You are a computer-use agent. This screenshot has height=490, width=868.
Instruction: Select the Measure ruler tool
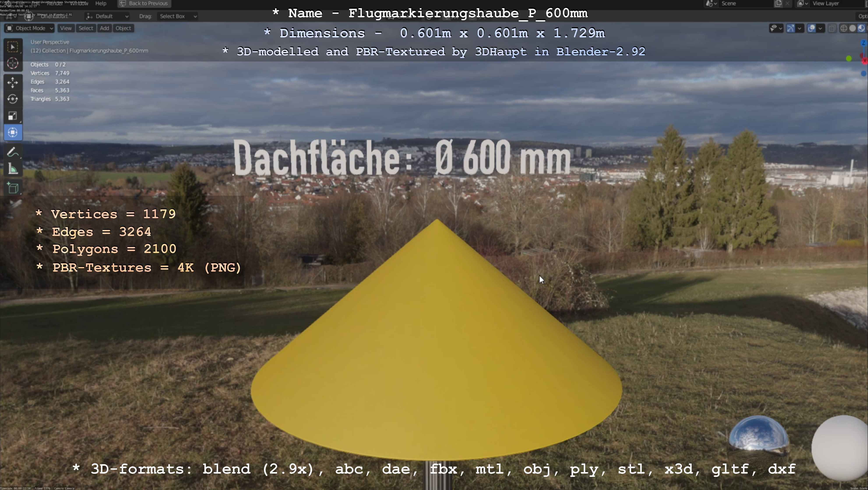[13, 169]
